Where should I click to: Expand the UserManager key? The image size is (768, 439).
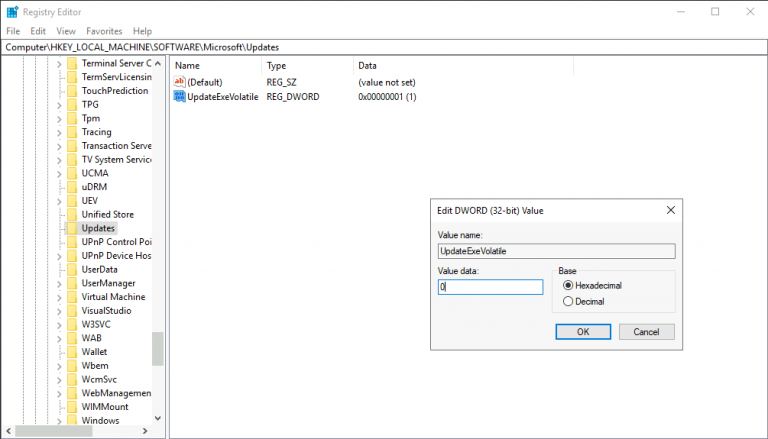[59, 283]
